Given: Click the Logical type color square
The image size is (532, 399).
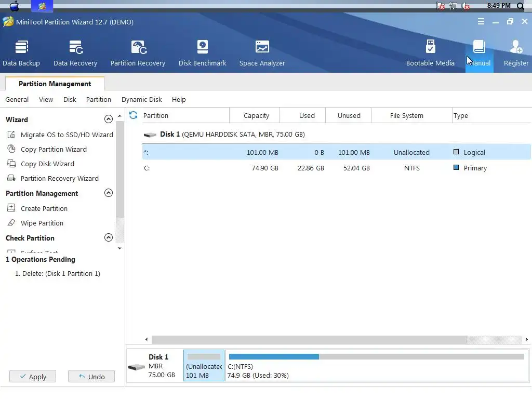Looking at the screenshot, I should (456, 152).
